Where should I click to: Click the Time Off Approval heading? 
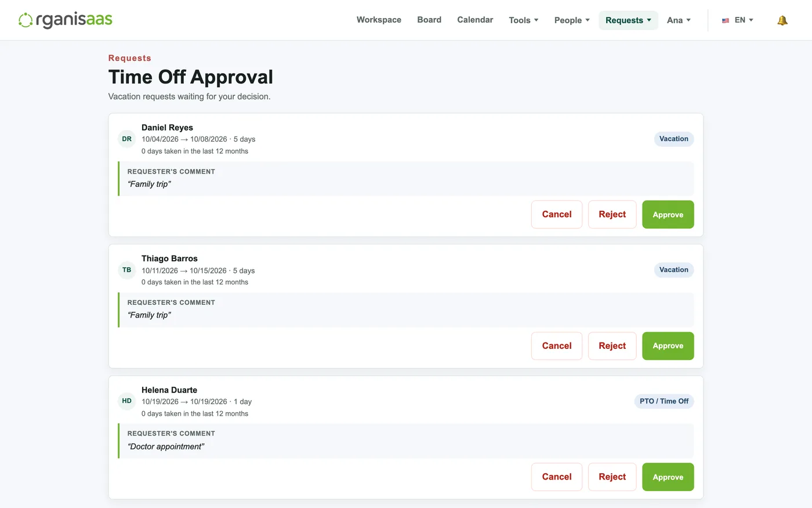click(x=191, y=77)
